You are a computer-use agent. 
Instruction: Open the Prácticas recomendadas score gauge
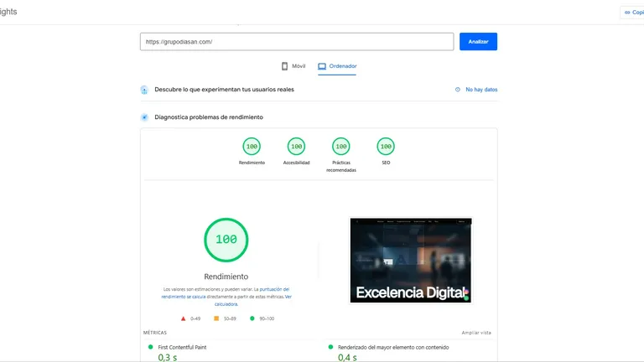point(340,147)
